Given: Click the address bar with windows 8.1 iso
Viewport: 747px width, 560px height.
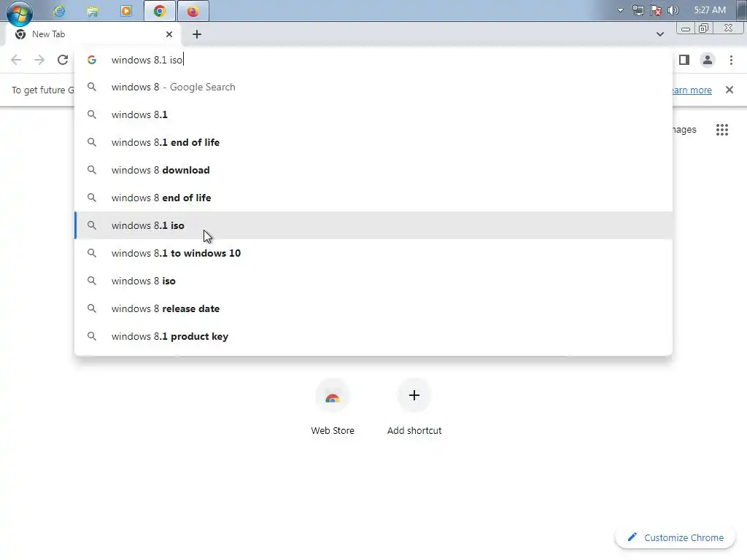Looking at the screenshot, I should coord(373,60).
